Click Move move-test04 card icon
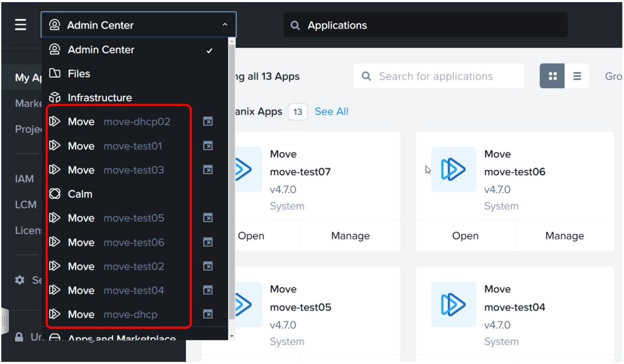Screen dimensions: 624x364 click(x=454, y=305)
